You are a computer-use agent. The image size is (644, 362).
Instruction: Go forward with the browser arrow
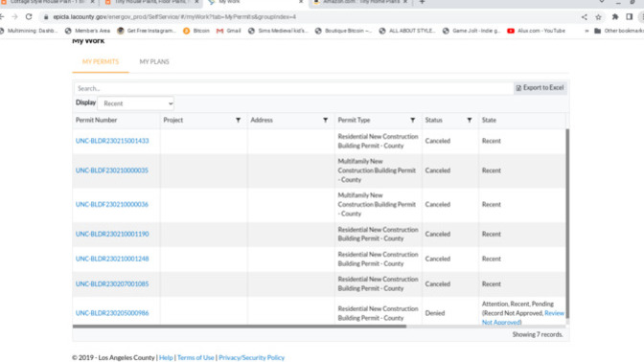pyautogui.click(x=14, y=17)
